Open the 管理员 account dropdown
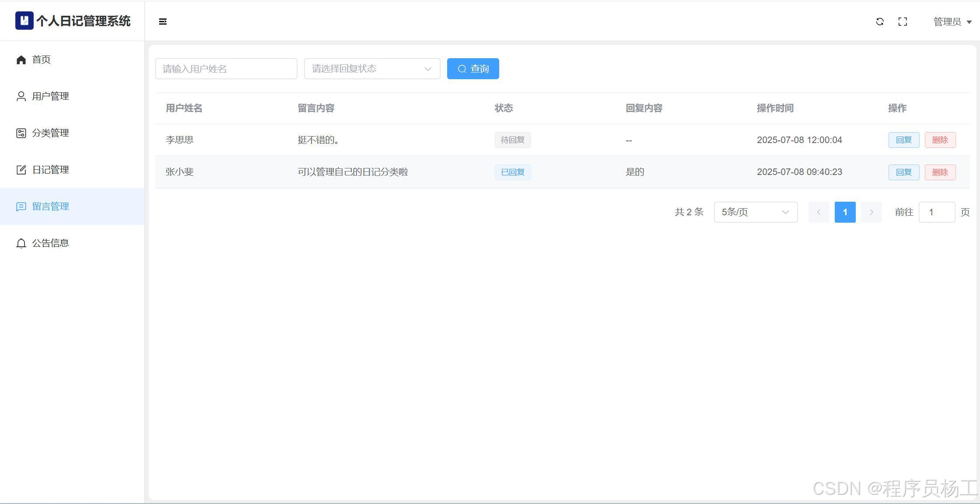 [x=952, y=21]
